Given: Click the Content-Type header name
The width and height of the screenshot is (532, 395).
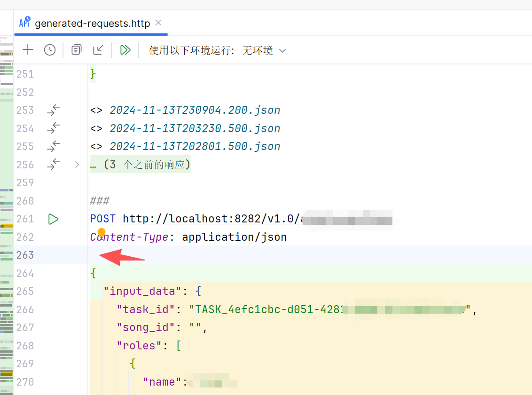Looking at the screenshot, I should [x=129, y=237].
